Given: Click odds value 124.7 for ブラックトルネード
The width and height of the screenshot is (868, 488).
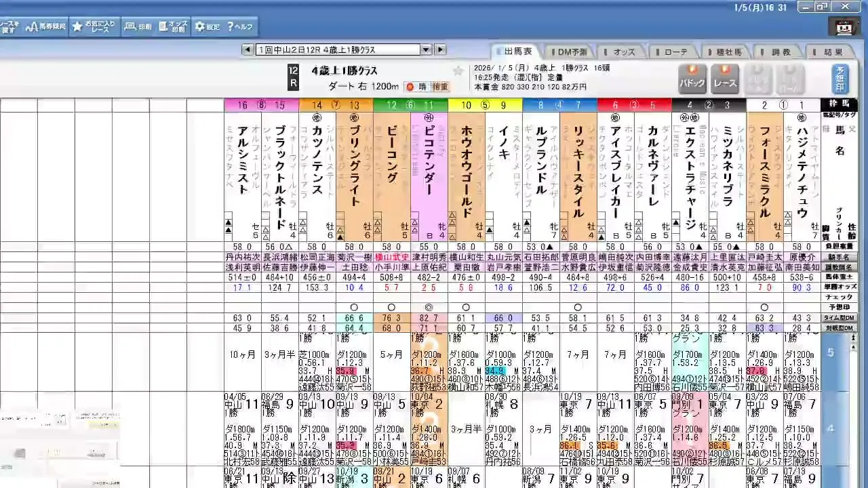Looking at the screenshot, I should (279, 287).
